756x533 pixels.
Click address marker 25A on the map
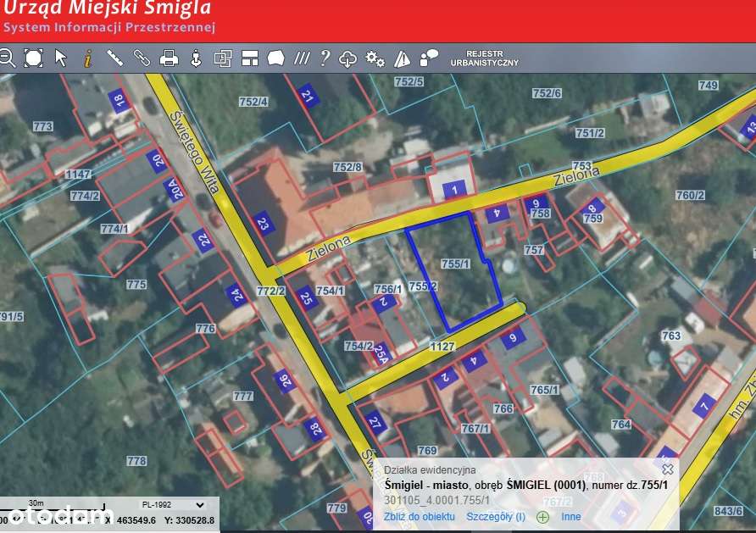(x=381, y=353)
